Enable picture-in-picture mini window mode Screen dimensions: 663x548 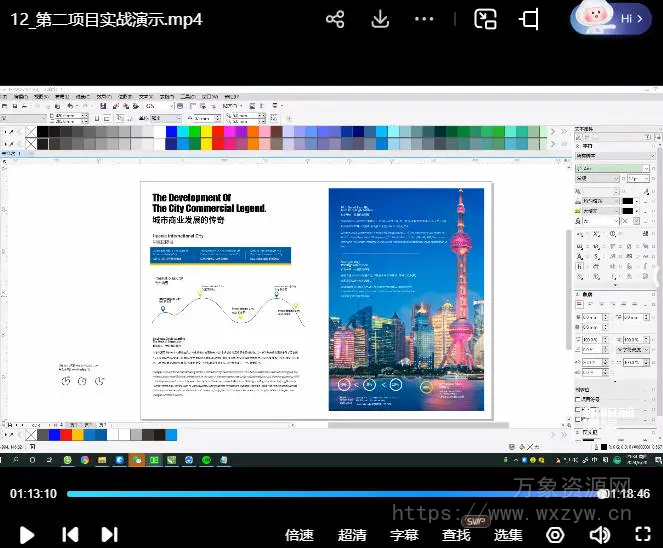coord(486,19)
